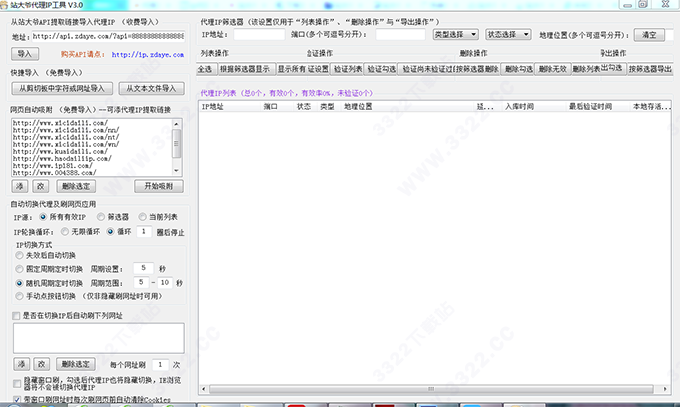680x407 pixels.
Task: Click the 删除勾选 button
Action: (x=518, y=69)
